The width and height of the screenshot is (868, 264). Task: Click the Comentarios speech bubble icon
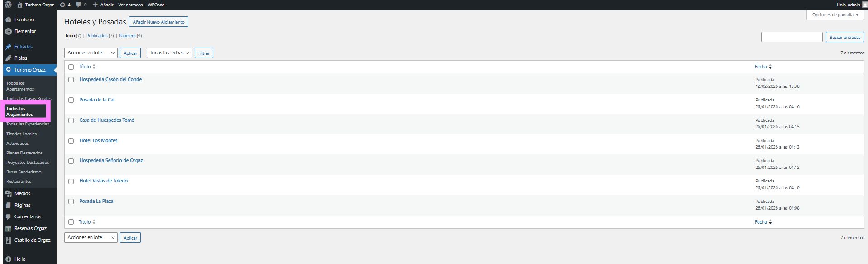coord(8,217)
